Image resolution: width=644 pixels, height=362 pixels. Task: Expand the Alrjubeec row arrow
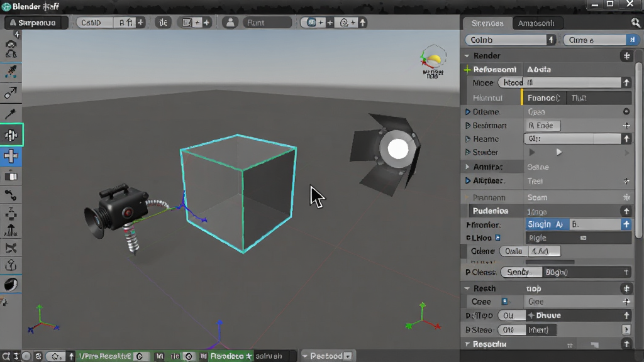467,180
